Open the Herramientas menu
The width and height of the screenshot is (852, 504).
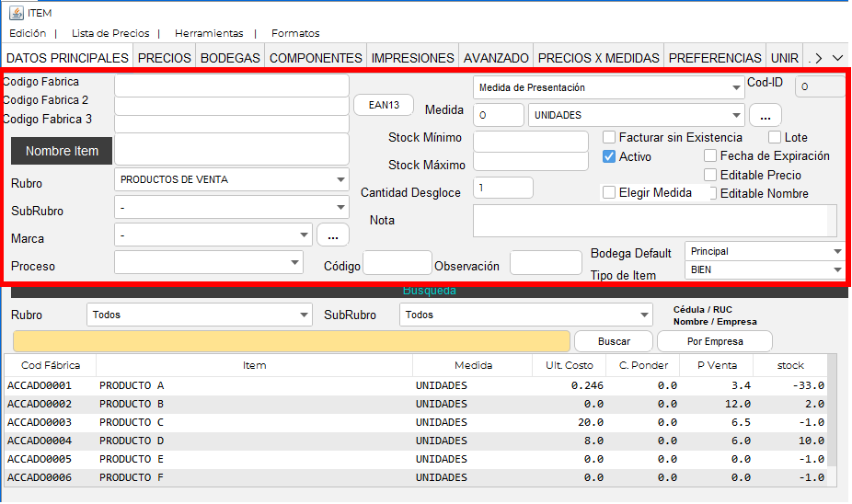coord(209,33)
